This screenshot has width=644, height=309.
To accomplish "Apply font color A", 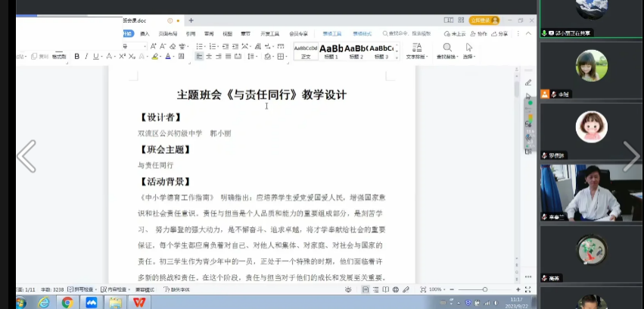I will pos(167,57).
